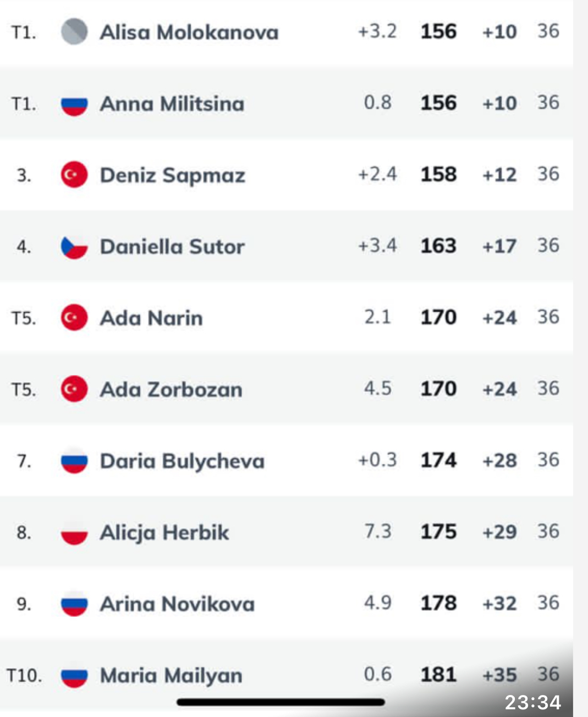The image size is (588, 717).
Task: Open Daniella Sutor's scorecard by name
Action: pos(172,247)
